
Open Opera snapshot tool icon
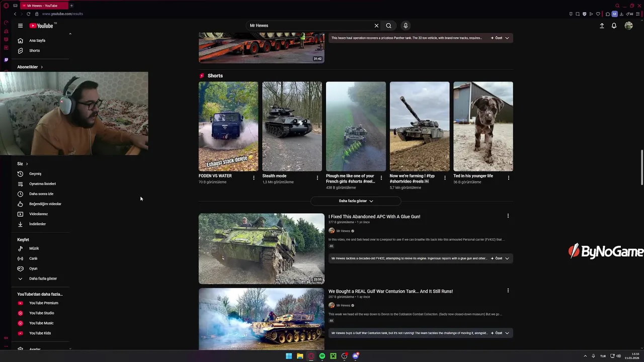point(578,14)
